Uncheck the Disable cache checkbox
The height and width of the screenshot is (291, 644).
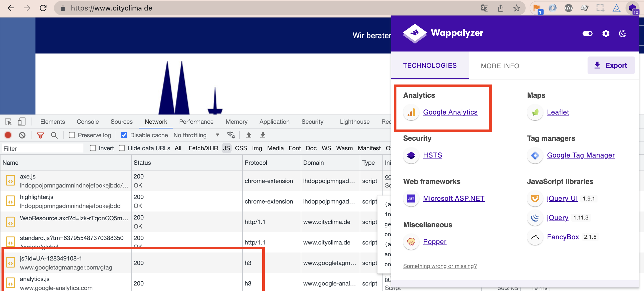[124, 135]
